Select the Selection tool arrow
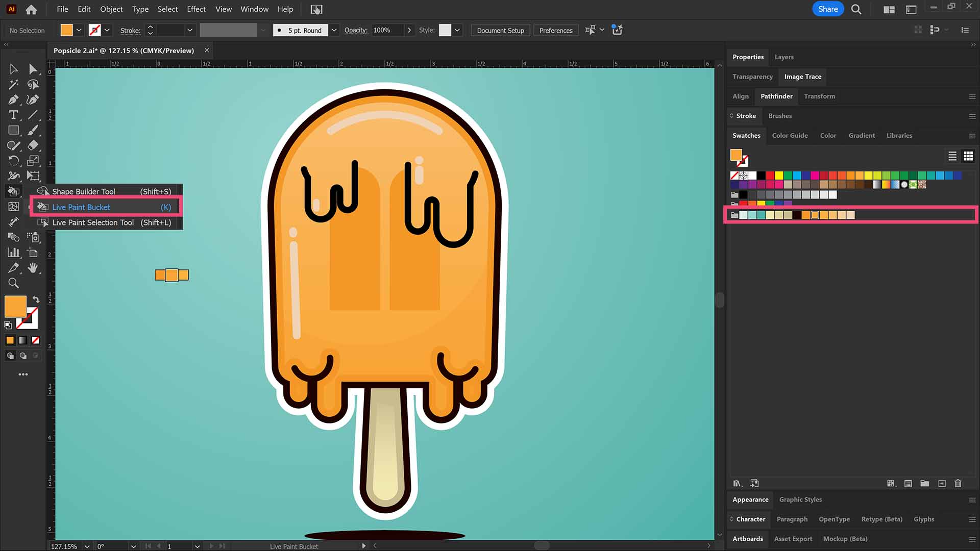The width and height of the screenshot is (980, 551). tap(14, 69)
